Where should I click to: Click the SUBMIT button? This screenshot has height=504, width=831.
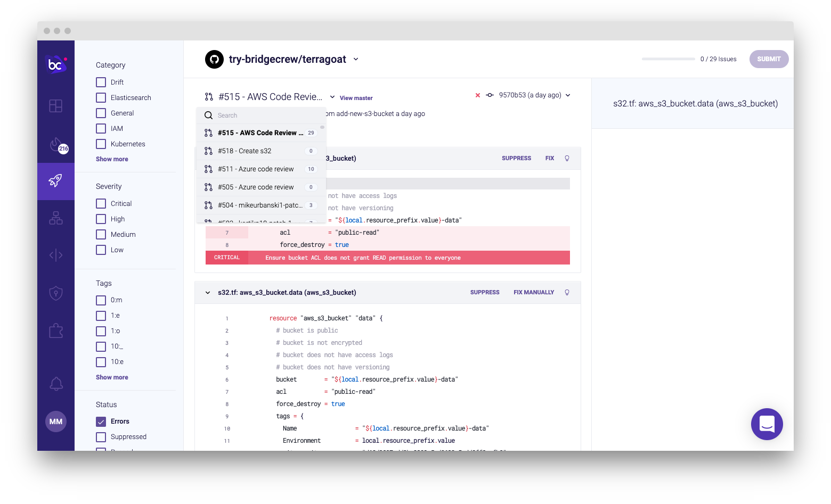pos(769,59)
